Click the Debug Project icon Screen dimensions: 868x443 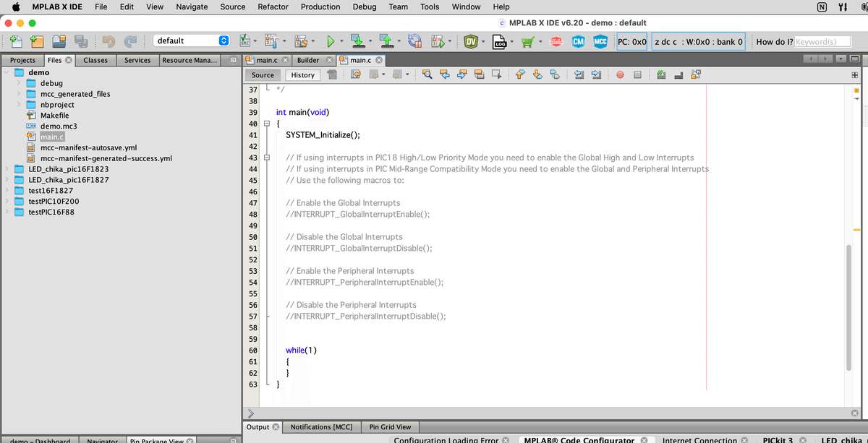(x=438, y=41)
